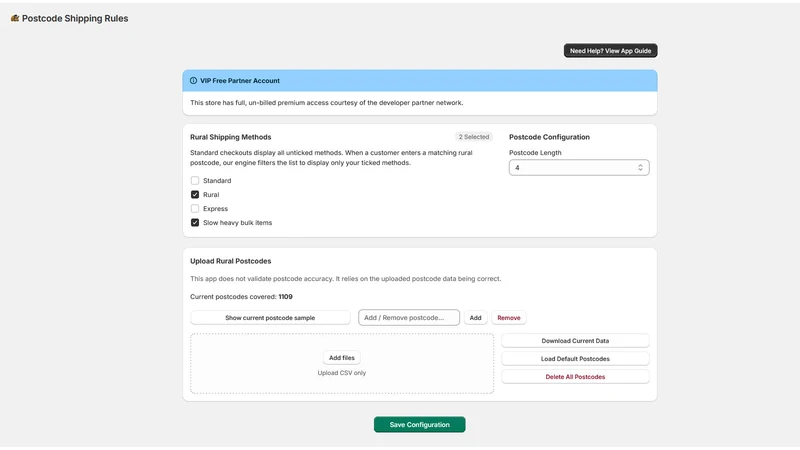Save Configuration with the green button
Image resolution: width=800 pixels, height=450 pixels.
[x=419, y=424]
